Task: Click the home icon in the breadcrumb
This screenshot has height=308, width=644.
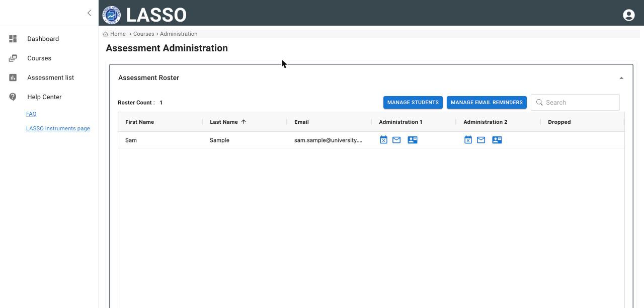Action: [106, 34]
